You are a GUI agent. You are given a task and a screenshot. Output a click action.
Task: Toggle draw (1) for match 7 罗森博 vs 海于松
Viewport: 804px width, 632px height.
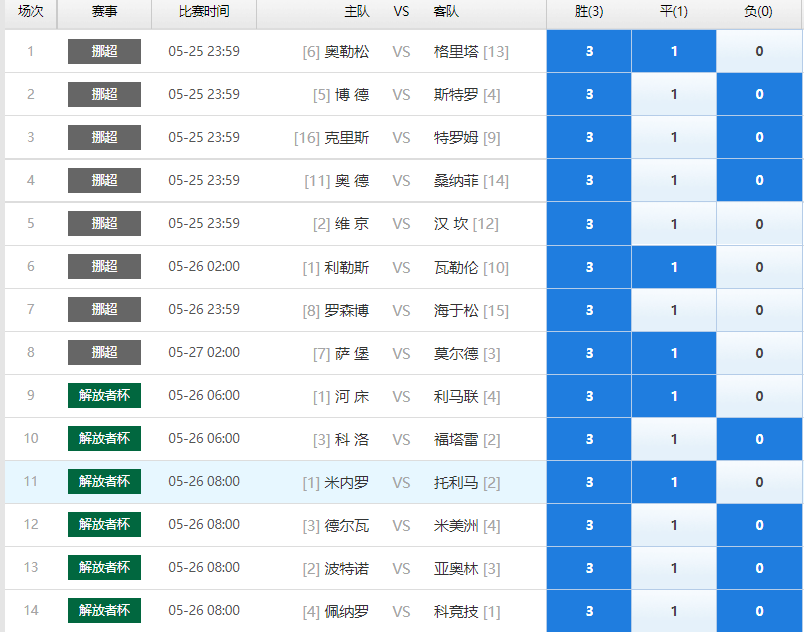click(x=674, y=310)
